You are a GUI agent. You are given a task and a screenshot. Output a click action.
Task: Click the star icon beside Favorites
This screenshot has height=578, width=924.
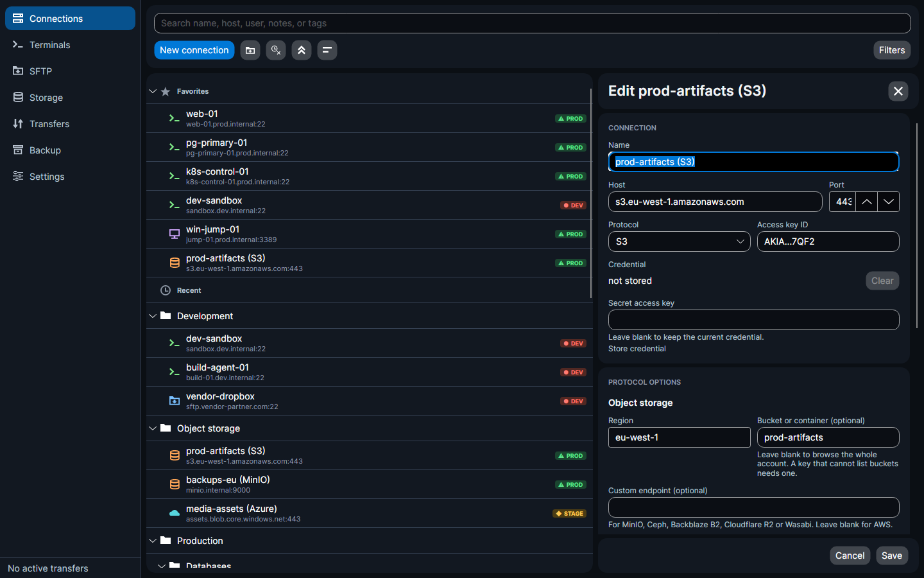pyautogui.click(x=166, y=91)
